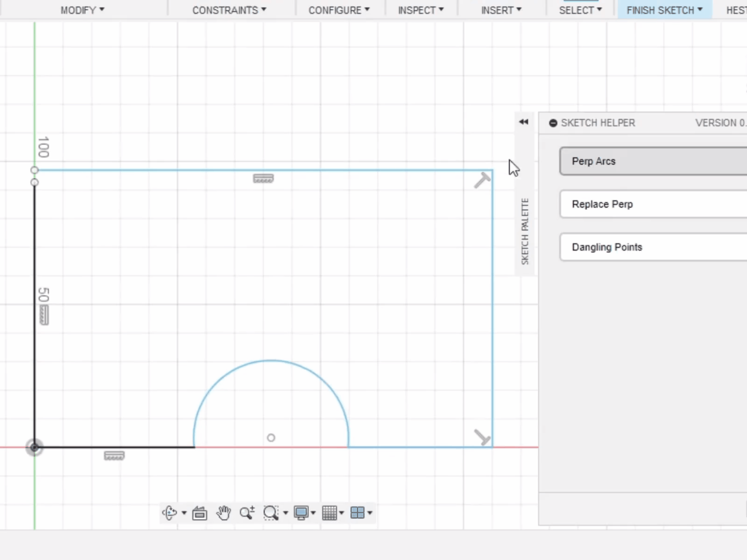
Task: Select horizontal constraint glyph on top line
Action: click(263, 179)
